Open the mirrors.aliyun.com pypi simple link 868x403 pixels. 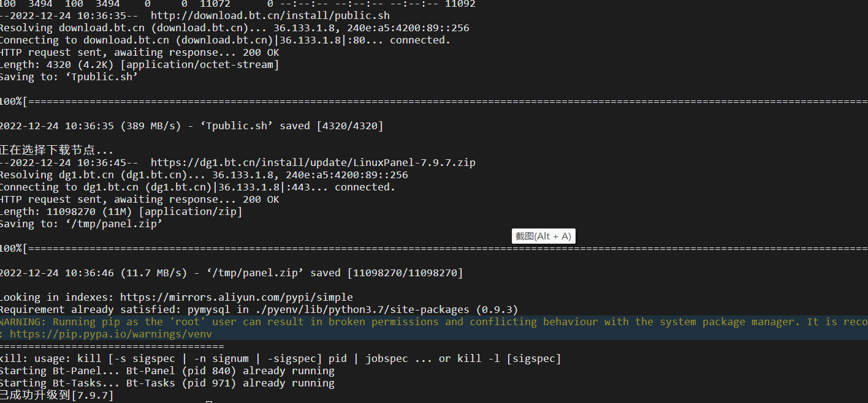[x=236, y=297]
